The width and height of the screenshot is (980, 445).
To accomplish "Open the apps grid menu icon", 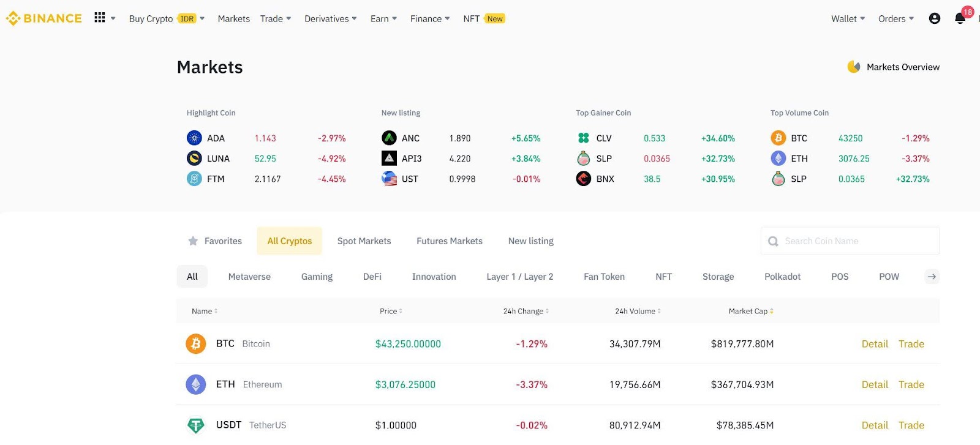I will pos(100,18).
